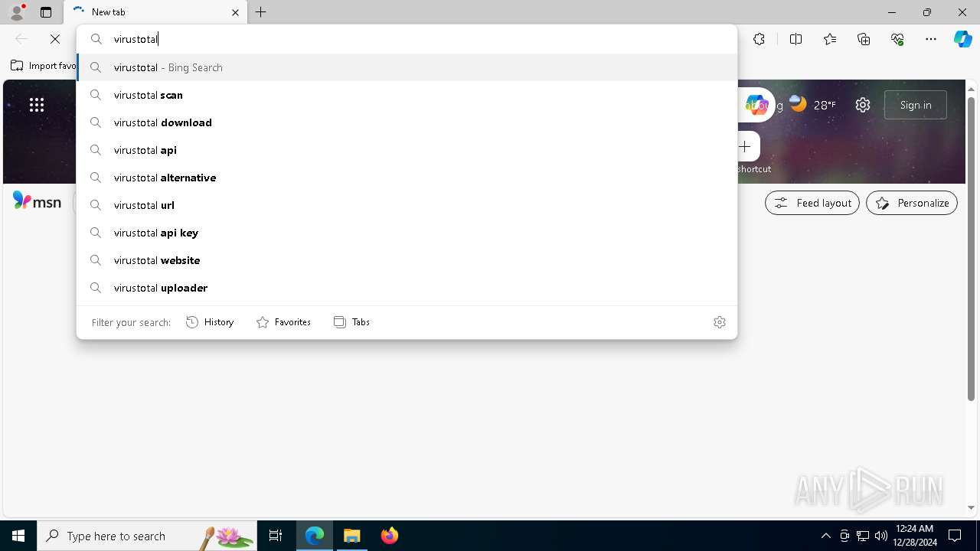
Task: Select the virustotal uploader suggestion
Action: pyautogui.click(x=407, y=288)
